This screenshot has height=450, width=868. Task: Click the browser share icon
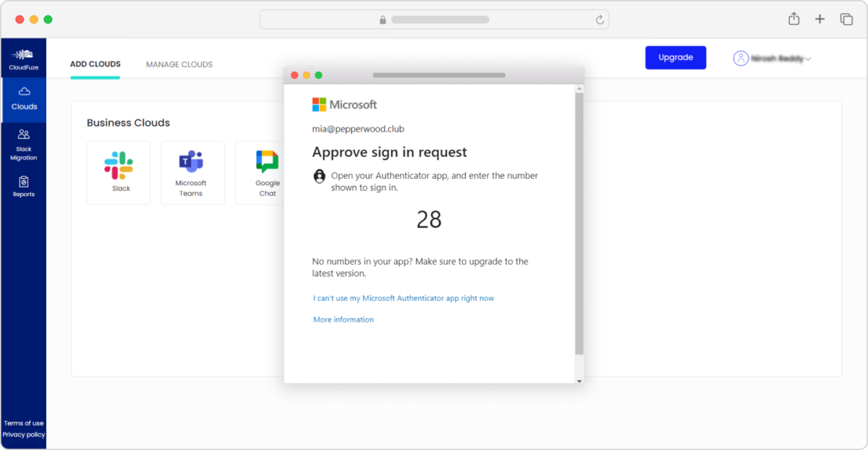point(793,19)
